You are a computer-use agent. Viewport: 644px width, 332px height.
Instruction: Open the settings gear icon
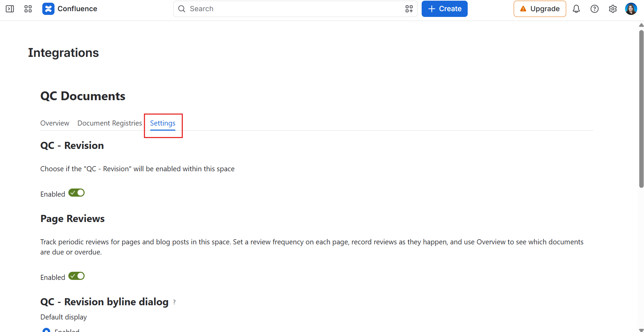613,9
